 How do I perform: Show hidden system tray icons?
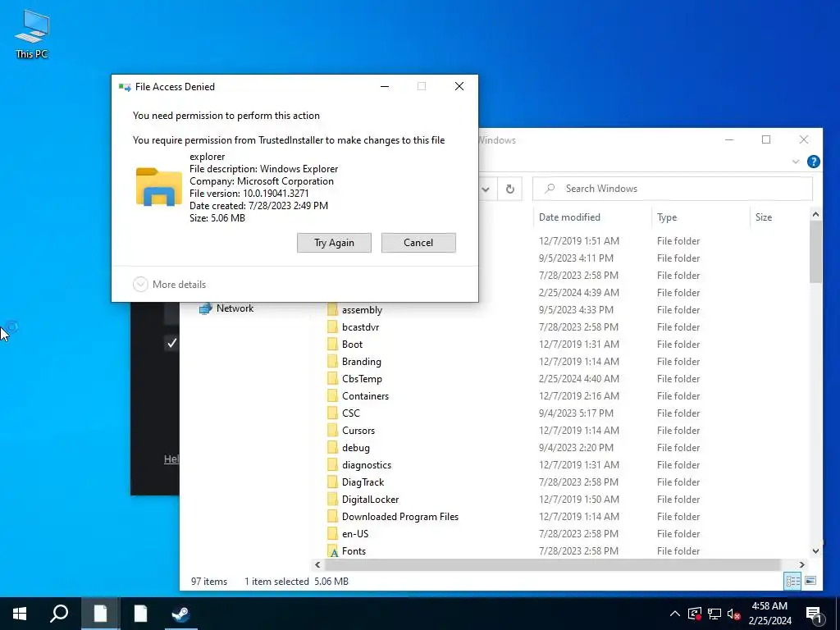pyautogui.click(x=675, y=614)
